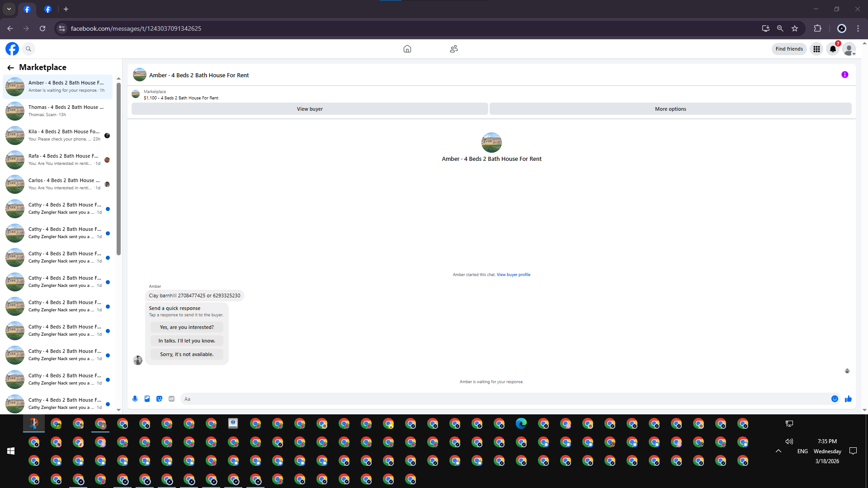Viewport: 868px width, 488px height.
Task: Open the purple conversation information icon
Action: 844,75
